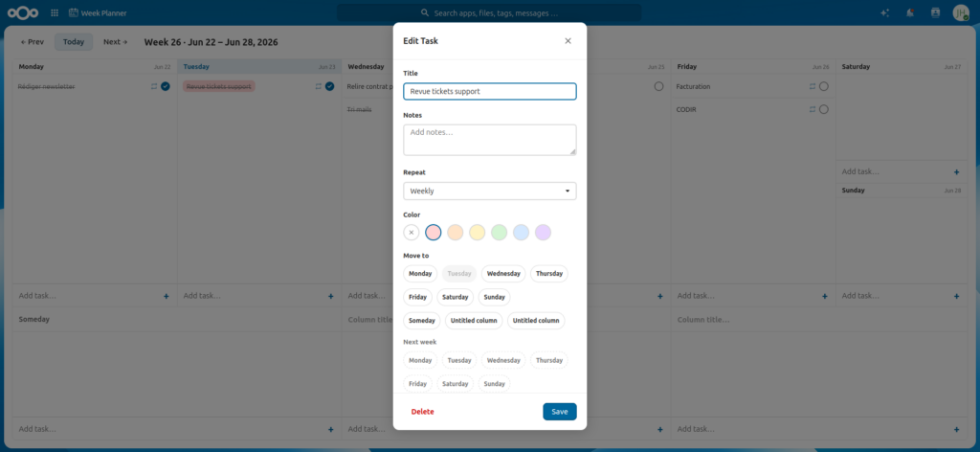
Task: Click repeat icon on Rédiger newsletter task
Action: click(154, 86)
